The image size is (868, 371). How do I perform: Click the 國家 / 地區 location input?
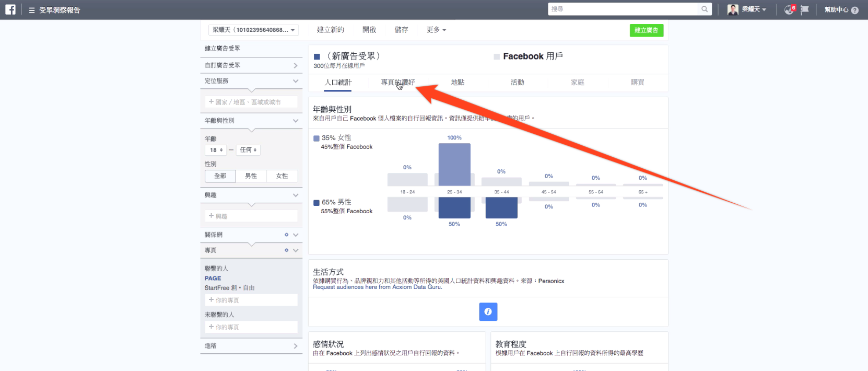(x=251, y=102)
